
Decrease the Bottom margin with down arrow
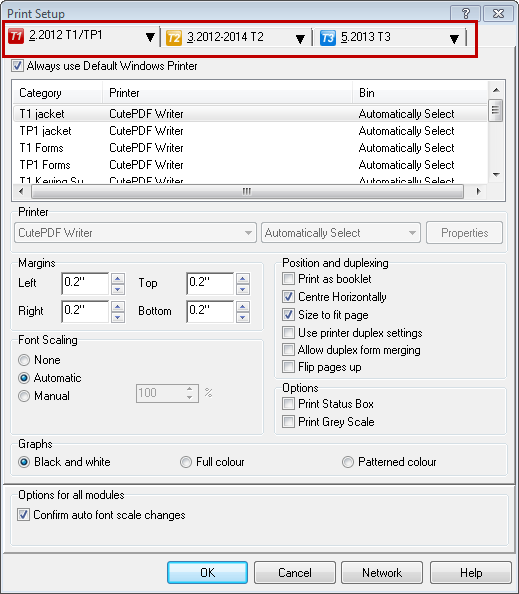tap(243, 317)
